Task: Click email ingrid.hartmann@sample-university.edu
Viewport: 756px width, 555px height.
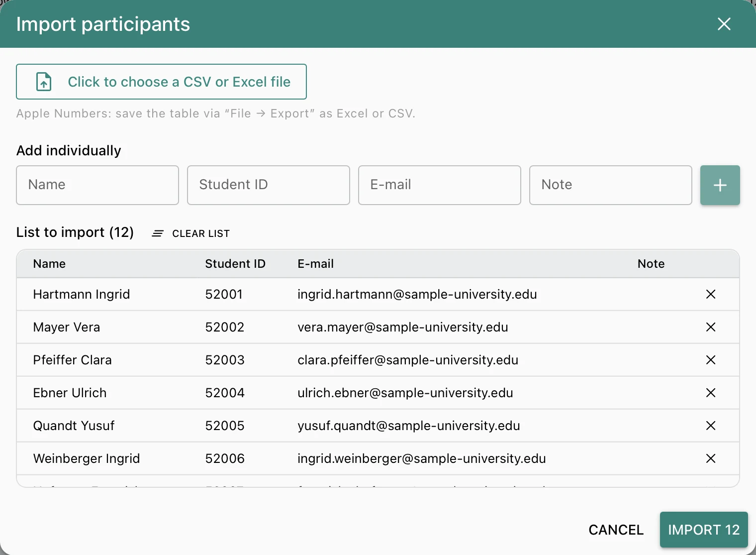Action: point(417,294)
